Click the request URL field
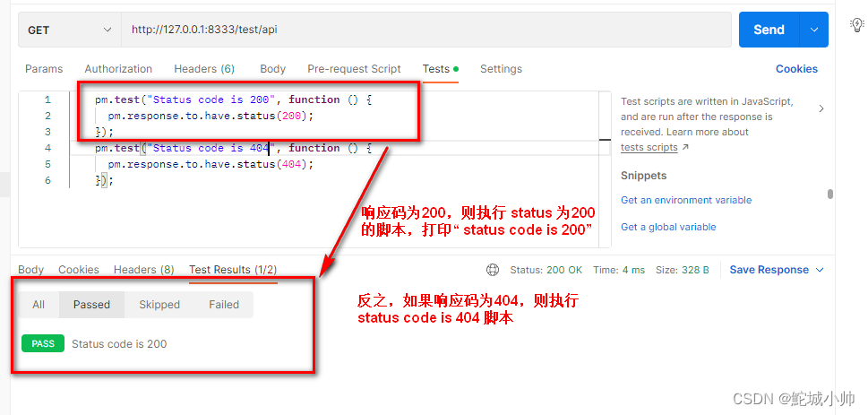The width and height of the screenshot is (868, 415). [x=426, y=30]
